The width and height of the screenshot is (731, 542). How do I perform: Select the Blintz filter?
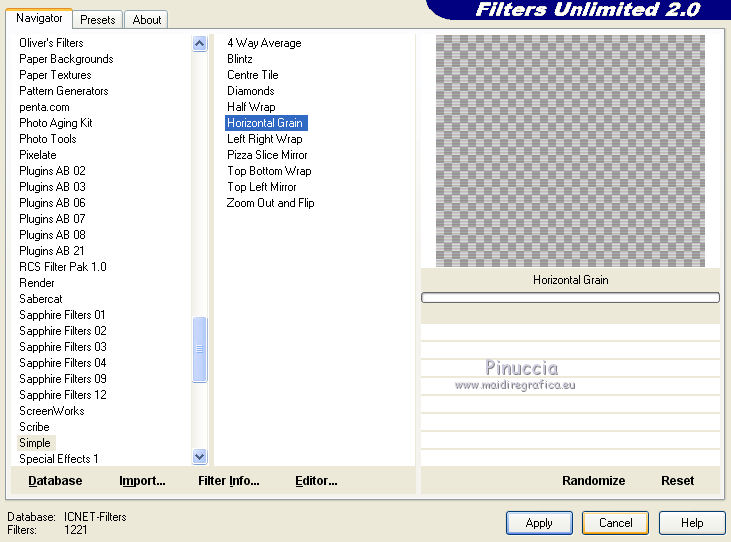pyautogui.click(x=240, y=59)
